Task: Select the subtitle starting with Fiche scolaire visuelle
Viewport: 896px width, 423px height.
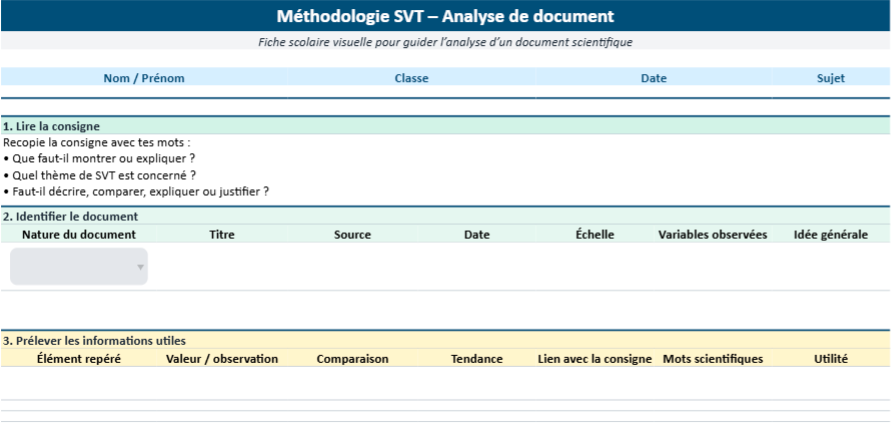Action: [445, 42]
